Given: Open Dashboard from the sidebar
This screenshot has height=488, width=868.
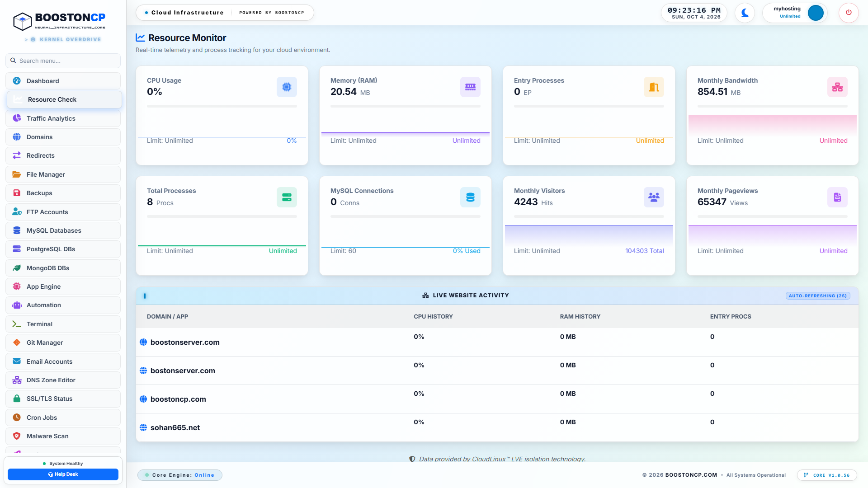Looking at the screenshot, I should (63, 81).
